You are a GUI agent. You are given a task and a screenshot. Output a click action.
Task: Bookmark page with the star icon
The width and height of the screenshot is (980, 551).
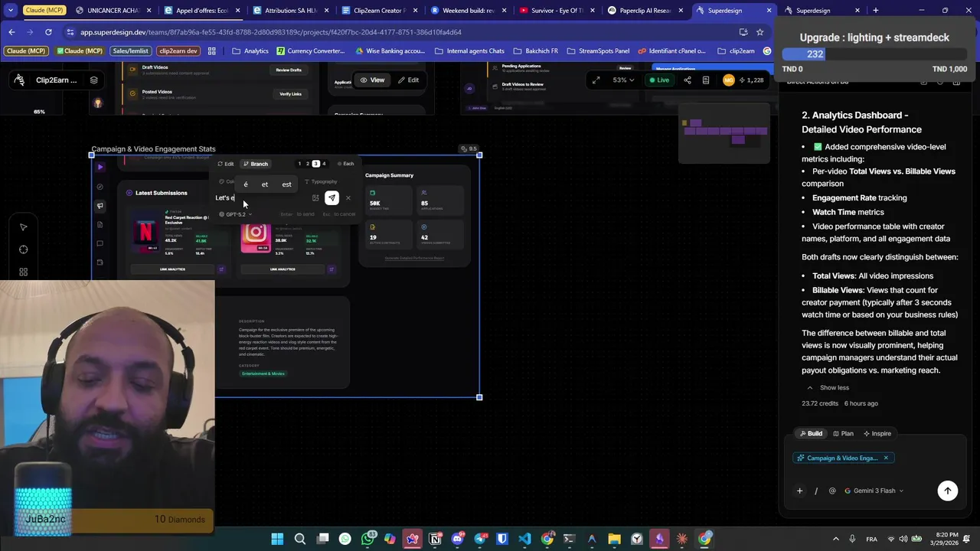pyautogui.click(x=760, y=32)
